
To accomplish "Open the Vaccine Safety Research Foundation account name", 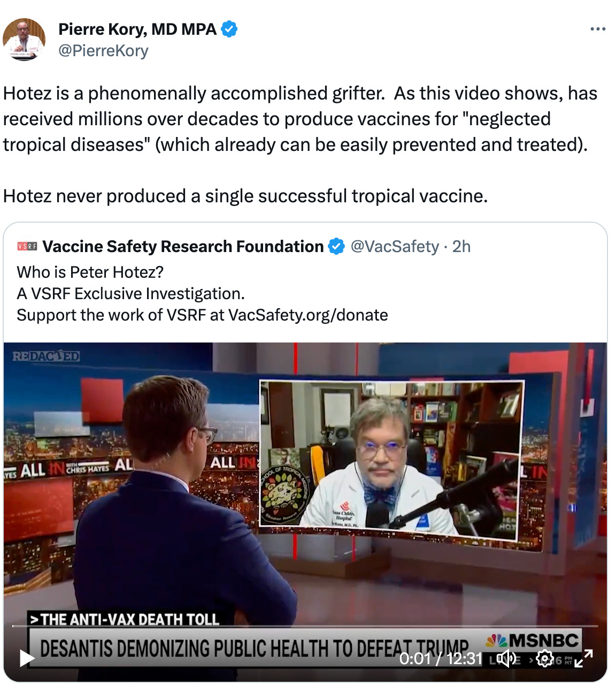I will 183,246.
